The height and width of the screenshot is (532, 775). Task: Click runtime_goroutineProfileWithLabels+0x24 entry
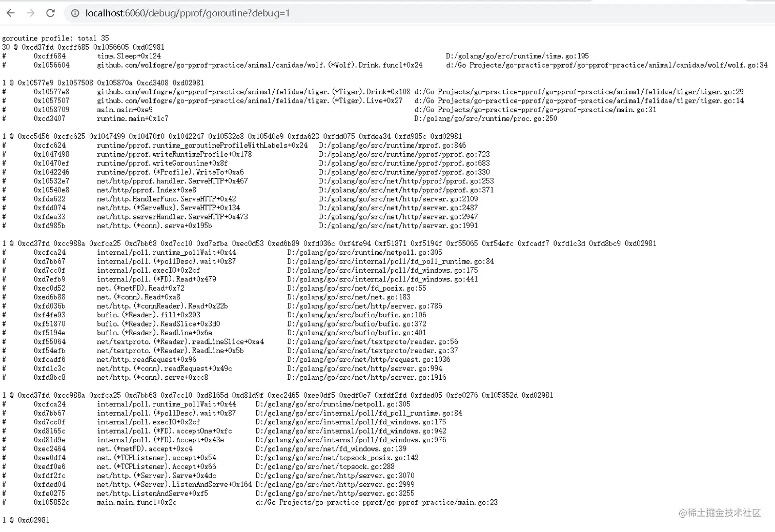(x=202, y=146)
